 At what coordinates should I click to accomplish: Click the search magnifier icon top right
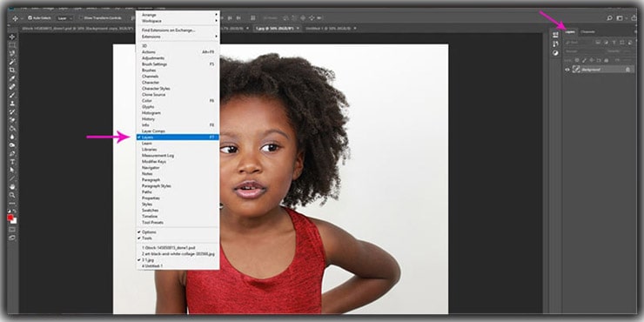coord(609,18)
